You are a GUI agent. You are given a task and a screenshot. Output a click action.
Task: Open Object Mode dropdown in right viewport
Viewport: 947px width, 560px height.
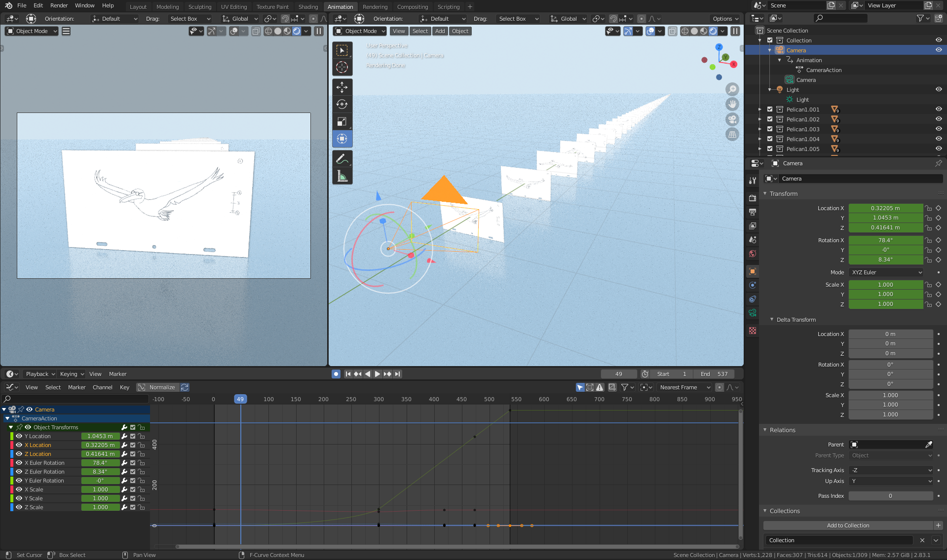coord(360,31)
